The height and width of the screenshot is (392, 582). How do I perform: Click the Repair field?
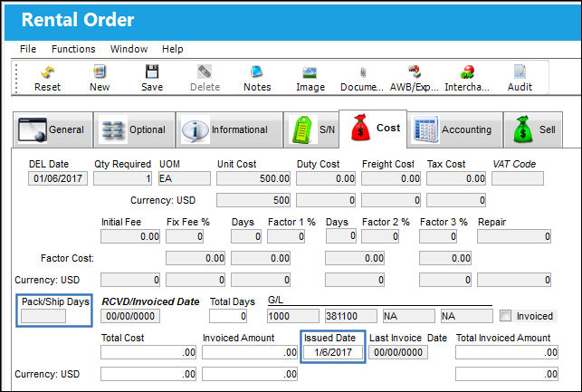coord(514,236)
